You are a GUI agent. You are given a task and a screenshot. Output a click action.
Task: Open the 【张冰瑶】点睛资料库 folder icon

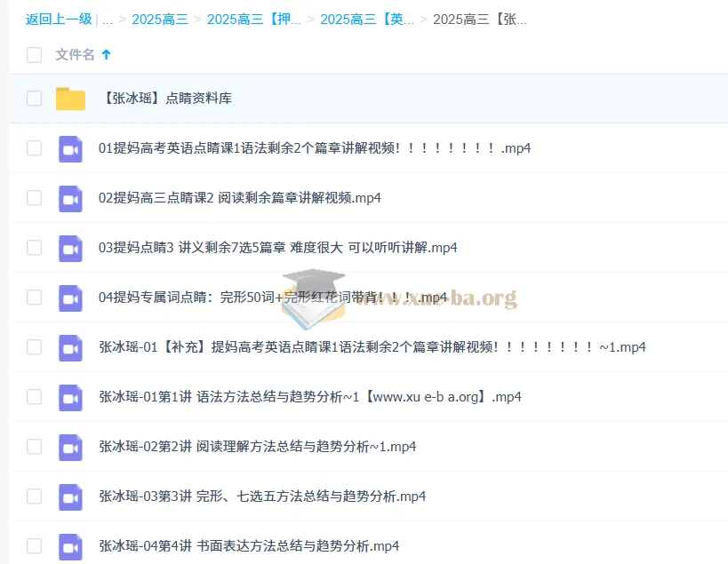coord(70,99)
